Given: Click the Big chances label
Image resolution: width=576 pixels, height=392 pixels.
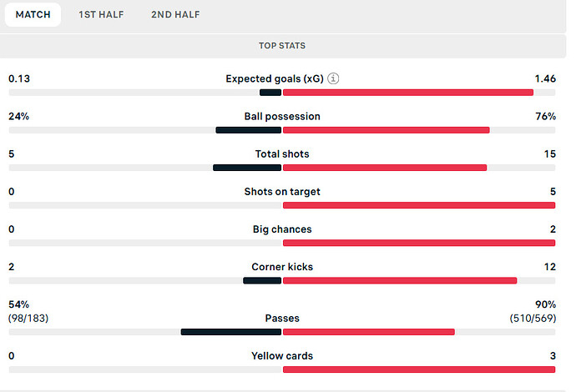Looking at the screenshot, I should [x=282, y=229].
